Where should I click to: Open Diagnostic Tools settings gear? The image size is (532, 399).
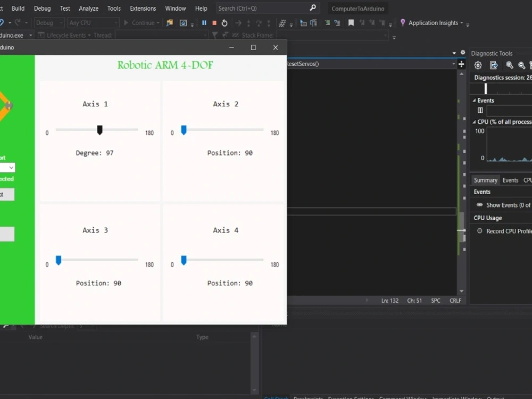click(x=478, y=65)
